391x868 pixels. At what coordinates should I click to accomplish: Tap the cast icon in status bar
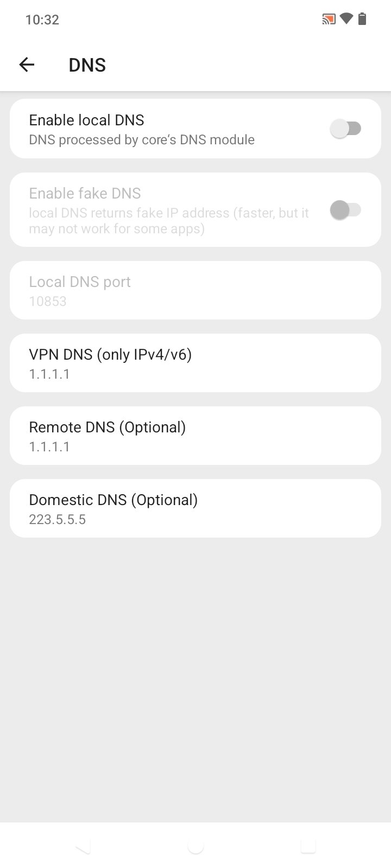[328, 20]
